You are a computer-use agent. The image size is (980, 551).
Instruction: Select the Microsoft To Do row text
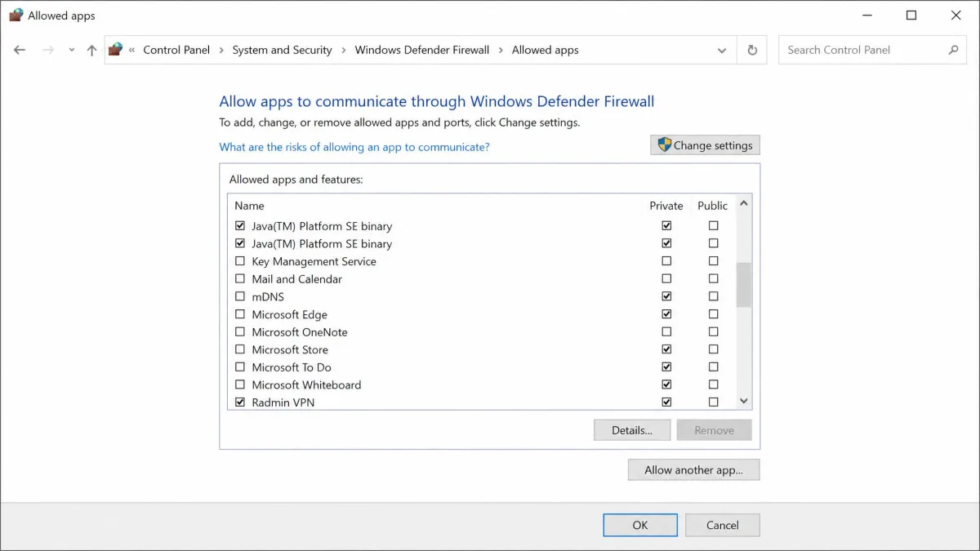click(292, 367)
